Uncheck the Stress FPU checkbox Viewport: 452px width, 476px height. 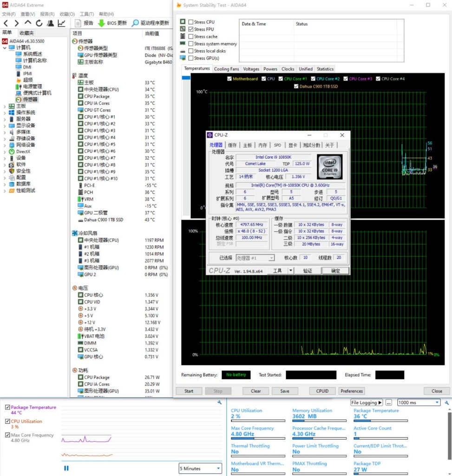[x=191, y=29]
